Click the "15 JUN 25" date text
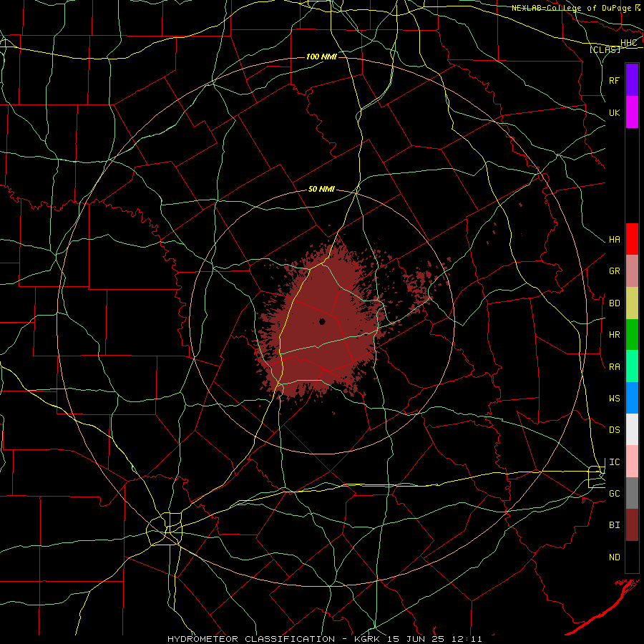The width and height of the screenshot is (644, 644). [417, 639]
